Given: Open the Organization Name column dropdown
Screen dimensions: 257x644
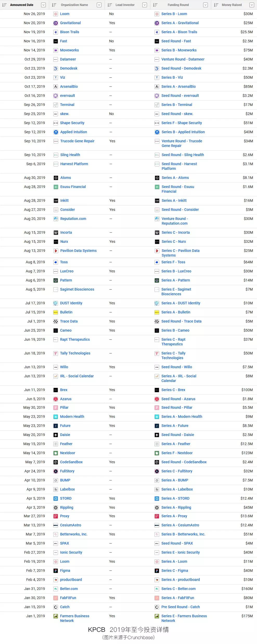Looking at the screenshot, I should coord(99,5).
